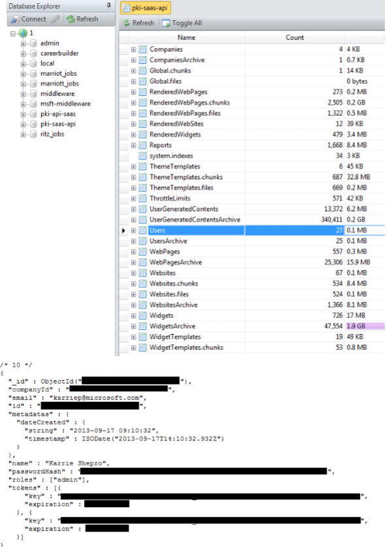Click the system.indexes table icon
The image size is (392, 547).
[x=142, y=156]
